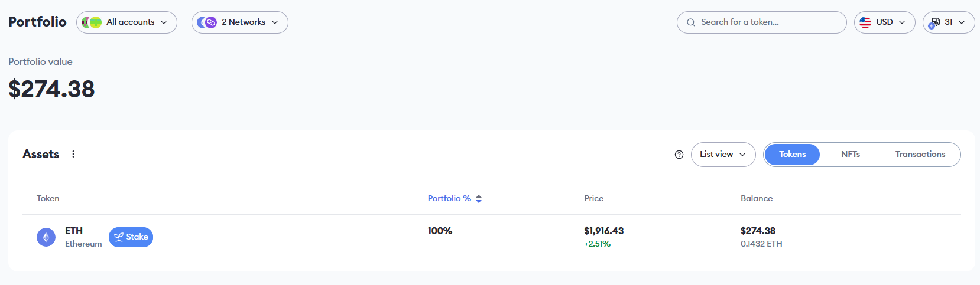Switch to the NFTs tab
The height and width of the screenshot is (285, 980).
[851, 155]
